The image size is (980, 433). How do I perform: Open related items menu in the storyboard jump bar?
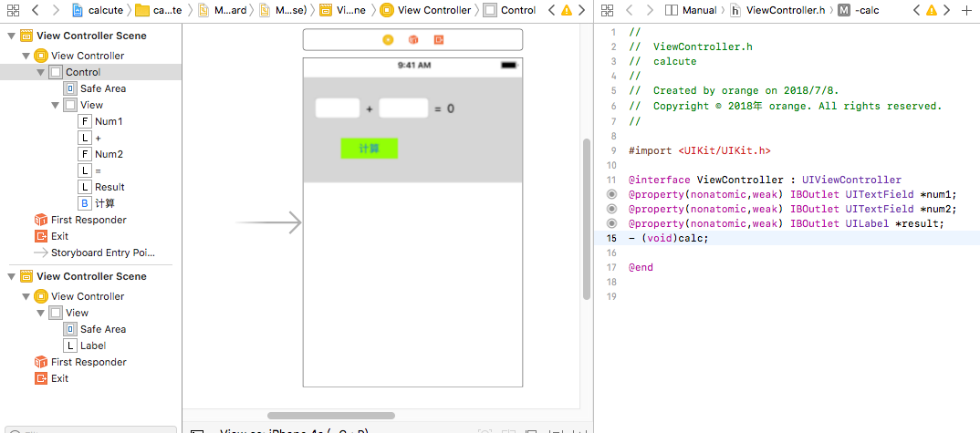pyautogui.click(x=13, y=10)
